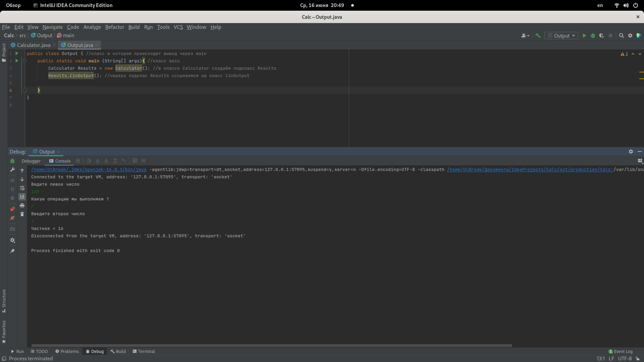Viewport: 644px width, 362px height.
Task: Click the openjdk java path link in console
Action: 89,170
